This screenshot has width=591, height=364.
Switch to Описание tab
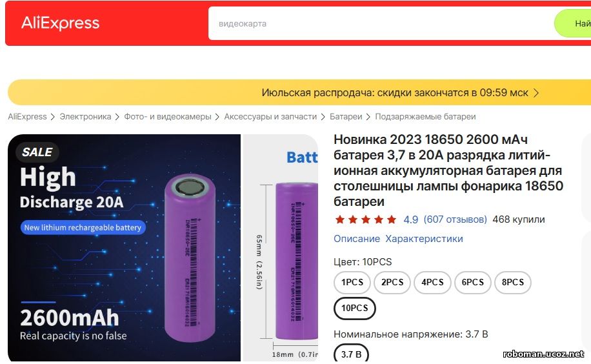pyautogui.click(x=357, y=239)
